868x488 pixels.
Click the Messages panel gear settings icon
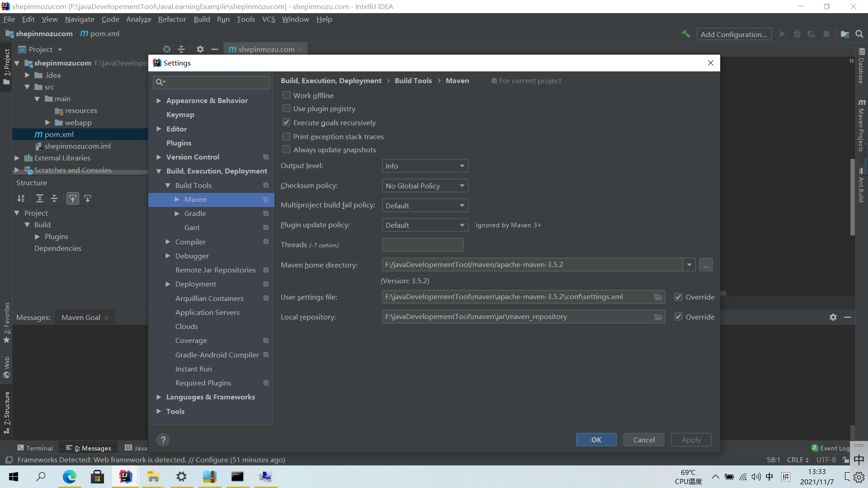pyautogui.click(x=833, y=317)
